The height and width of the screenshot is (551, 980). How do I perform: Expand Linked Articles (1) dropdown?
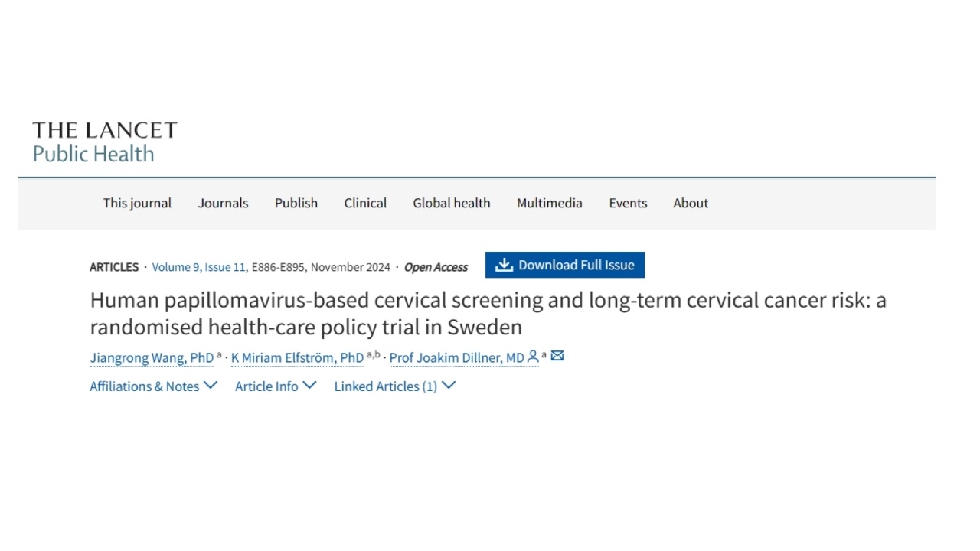pos(395,386)
